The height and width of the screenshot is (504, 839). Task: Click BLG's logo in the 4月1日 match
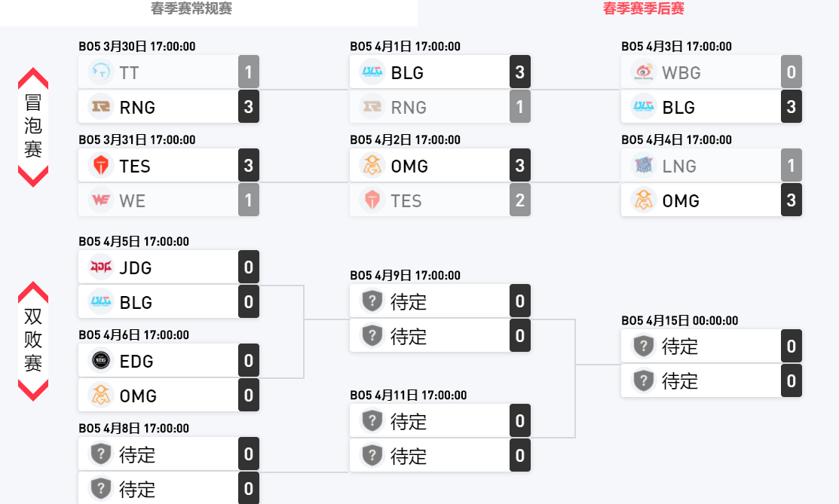(372, 73)
